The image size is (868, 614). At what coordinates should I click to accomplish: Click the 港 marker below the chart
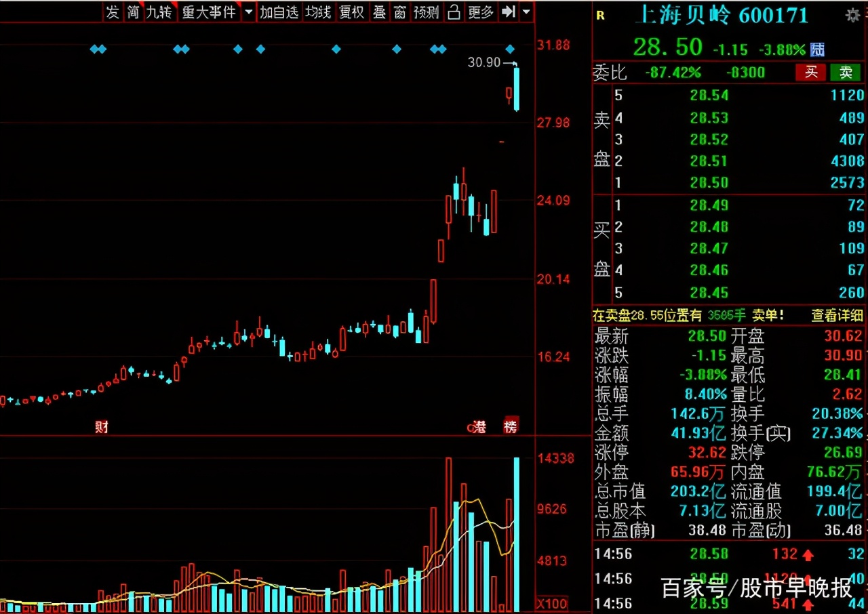(479, 427)
